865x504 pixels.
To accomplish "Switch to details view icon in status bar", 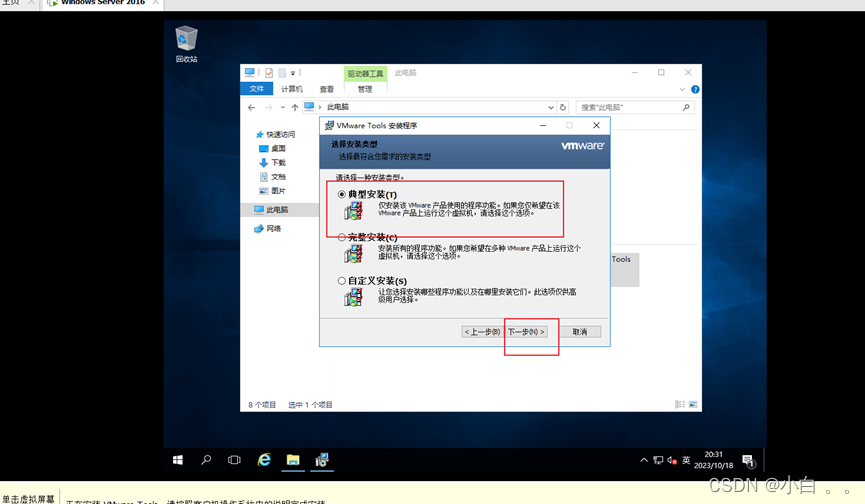I will tap(680, 404).
